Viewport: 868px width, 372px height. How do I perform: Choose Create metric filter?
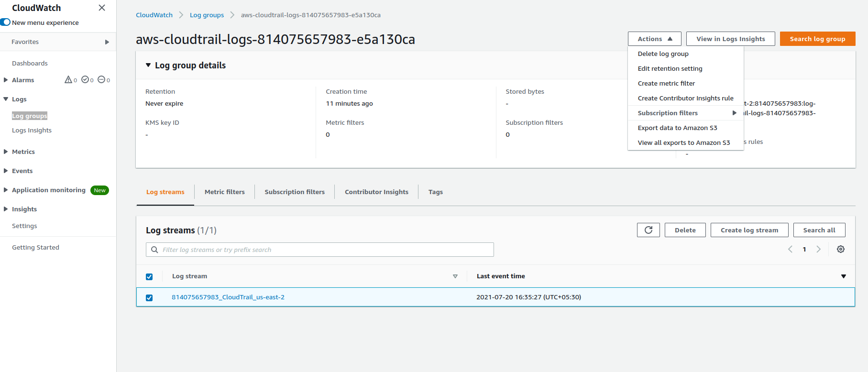point(685,83)
